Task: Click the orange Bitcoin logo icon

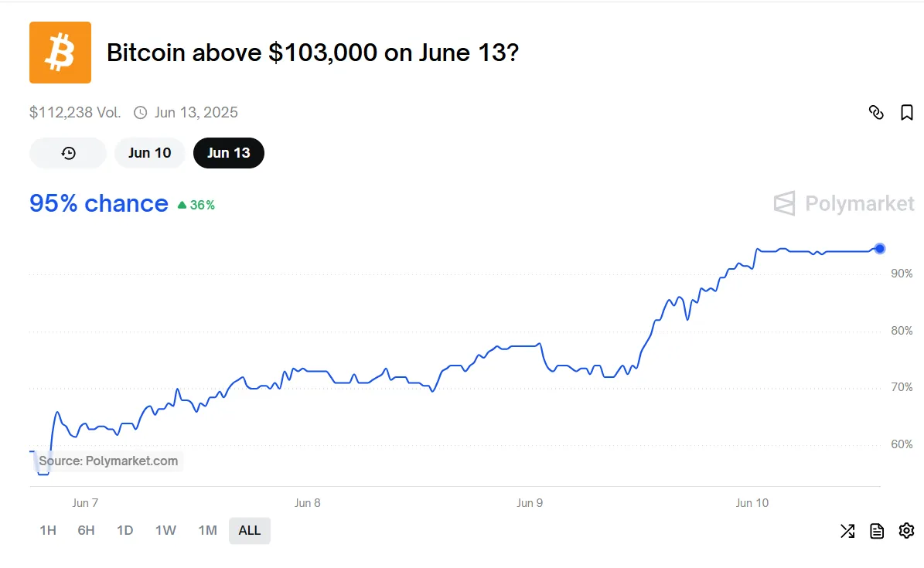Action: pos(60,53)
